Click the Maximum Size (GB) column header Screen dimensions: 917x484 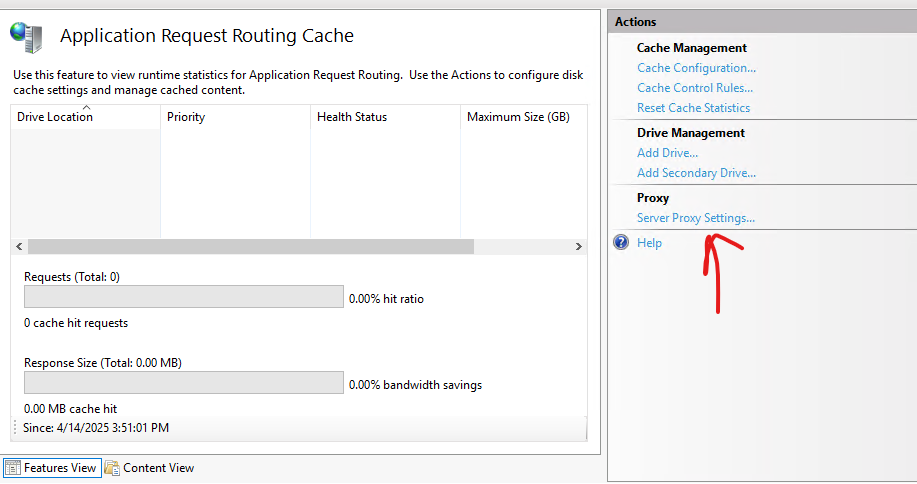(518, 117)
